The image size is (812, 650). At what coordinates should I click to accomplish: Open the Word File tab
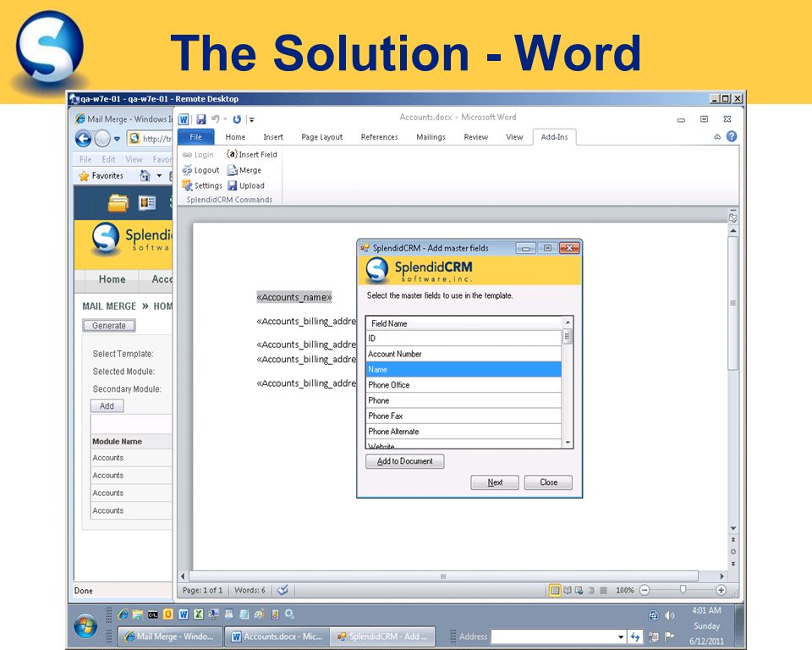pos(195,137)
